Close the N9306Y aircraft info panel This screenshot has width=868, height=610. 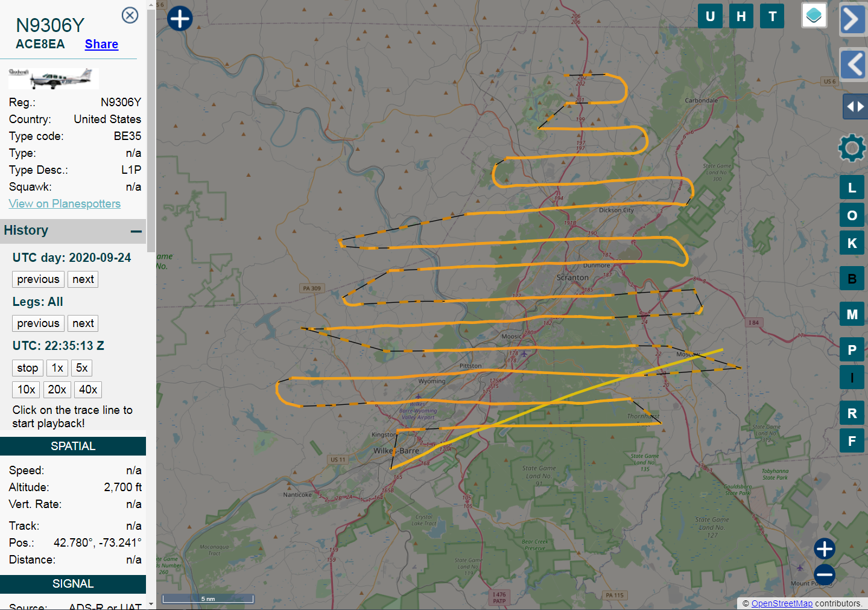point(130,15)
